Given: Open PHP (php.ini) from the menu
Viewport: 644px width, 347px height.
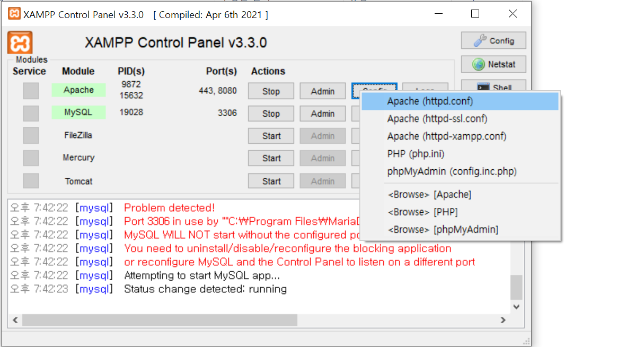Looking at the screenshot, I should coord(460,153).
